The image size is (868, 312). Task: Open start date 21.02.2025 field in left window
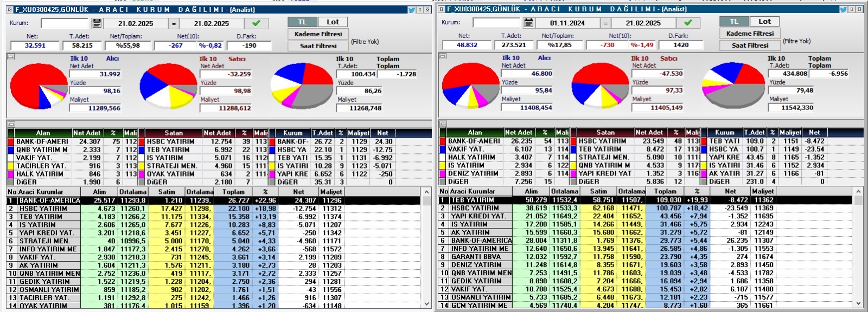tap(136, 23)
